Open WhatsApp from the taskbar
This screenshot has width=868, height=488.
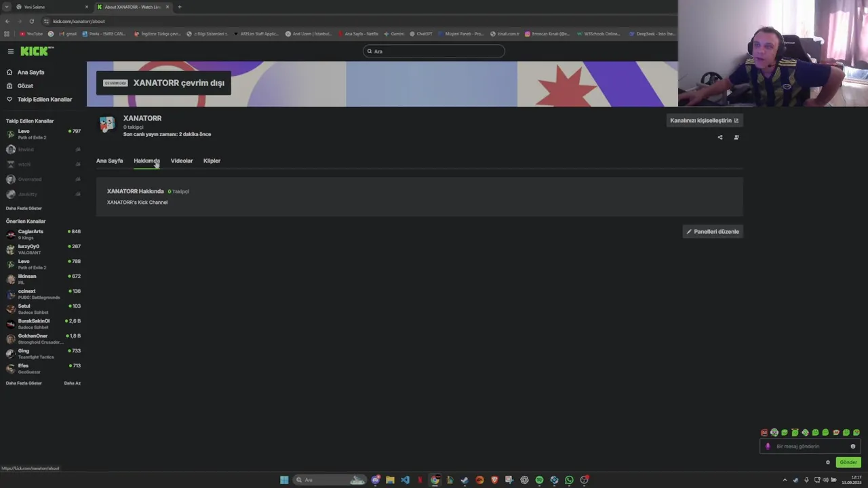tap(569, 480)
